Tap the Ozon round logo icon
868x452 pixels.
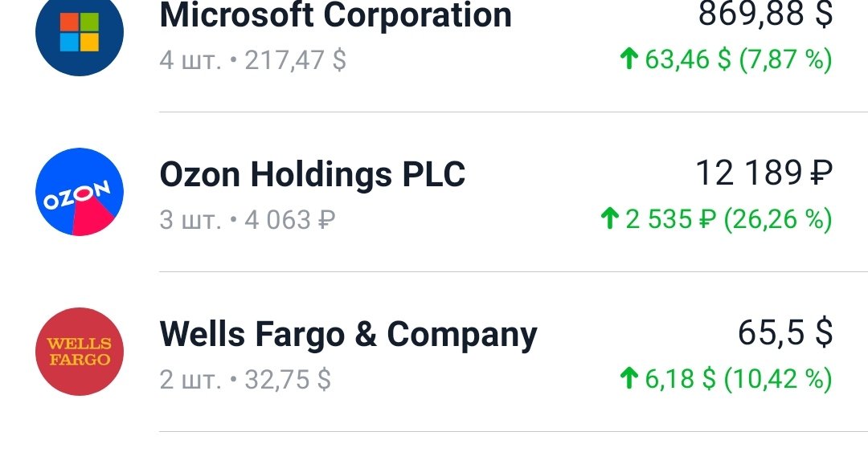click(79, 191)
